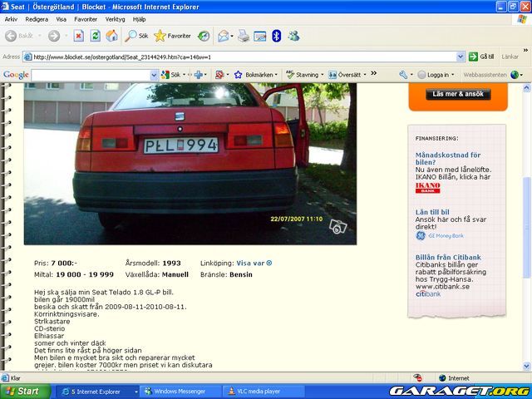Image resolution: width=532 pixels, height=399 pixels.
Task: Open the Home page icon
Action: 111,36
